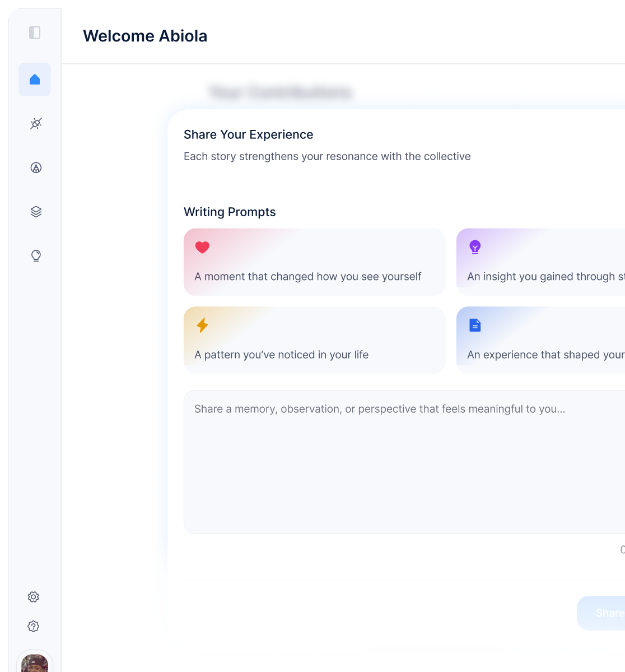Click the circled letter A sidebar icon
Viewport: 625px width, 672px height.
click(x=36, y=167)
